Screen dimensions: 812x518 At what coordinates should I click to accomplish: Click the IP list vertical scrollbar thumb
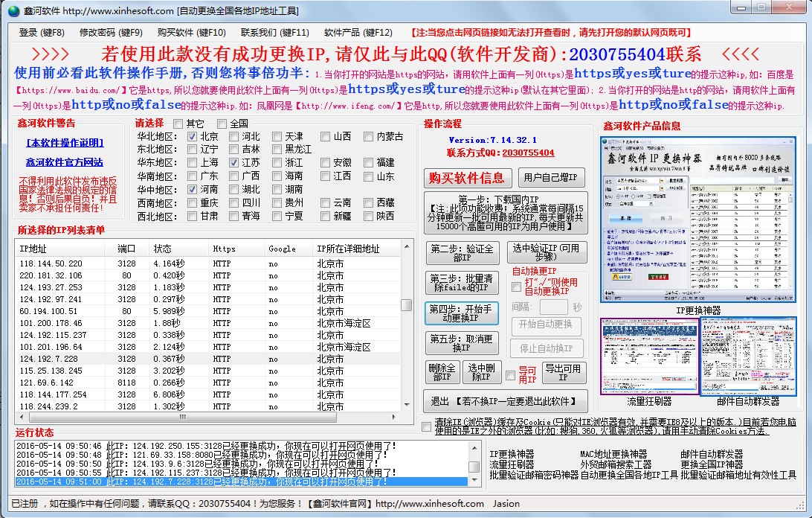click(407, 305)
